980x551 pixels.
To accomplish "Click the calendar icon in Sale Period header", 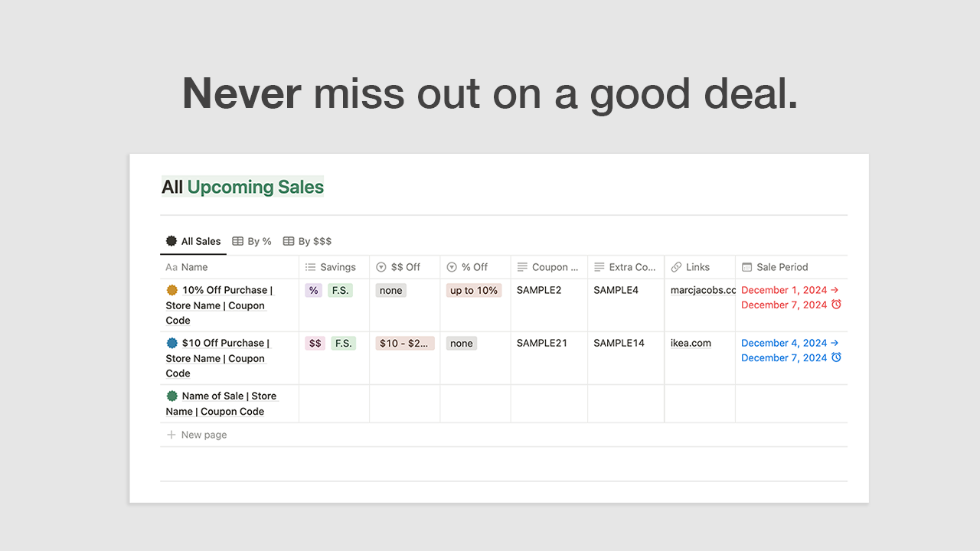I will [746, 267].
